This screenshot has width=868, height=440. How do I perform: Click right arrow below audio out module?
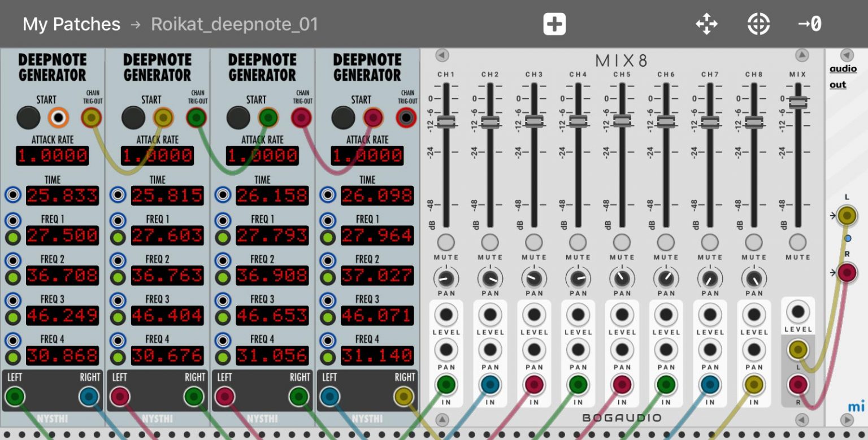[x=847, y=420]
